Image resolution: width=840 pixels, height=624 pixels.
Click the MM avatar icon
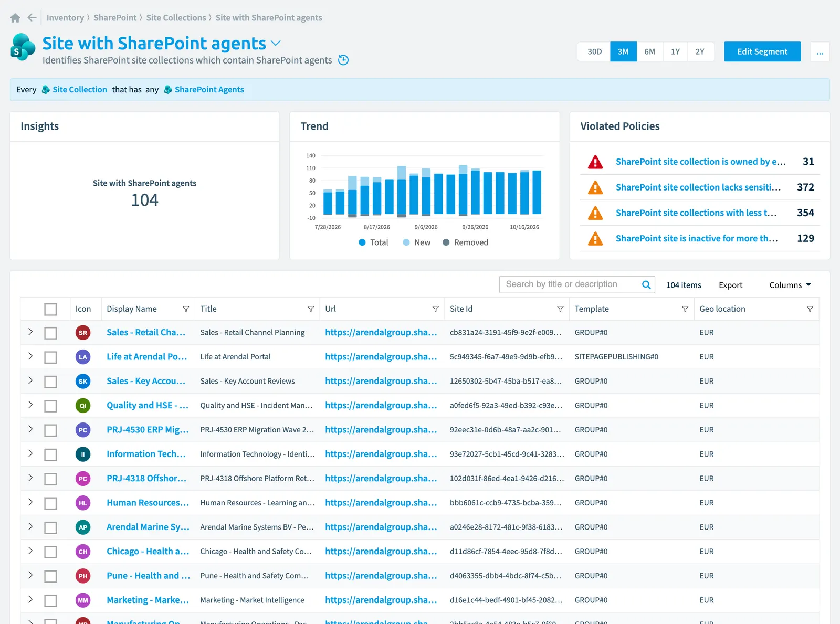coord(83,600)
